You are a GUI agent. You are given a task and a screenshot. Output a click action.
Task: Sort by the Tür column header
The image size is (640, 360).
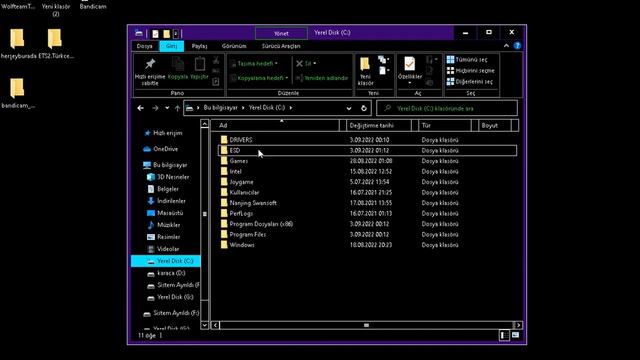[x=445, y=125]
